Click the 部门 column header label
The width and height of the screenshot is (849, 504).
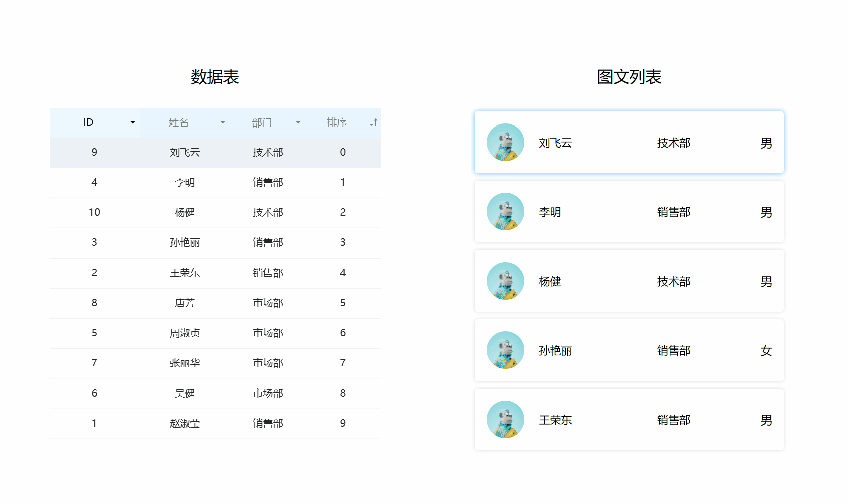pyautogui.click(x=262, y=122)
